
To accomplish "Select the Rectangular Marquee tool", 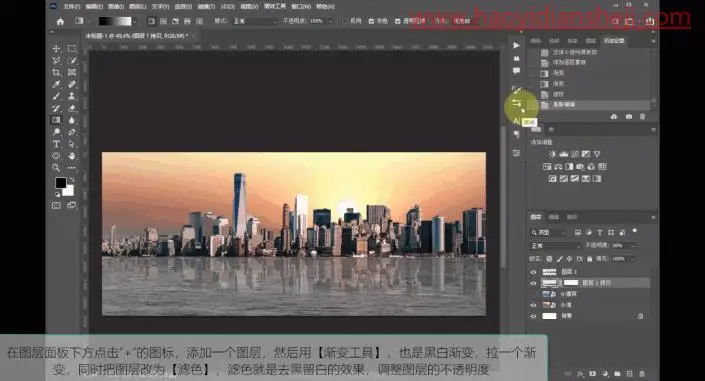I will (x=72, y=49).
